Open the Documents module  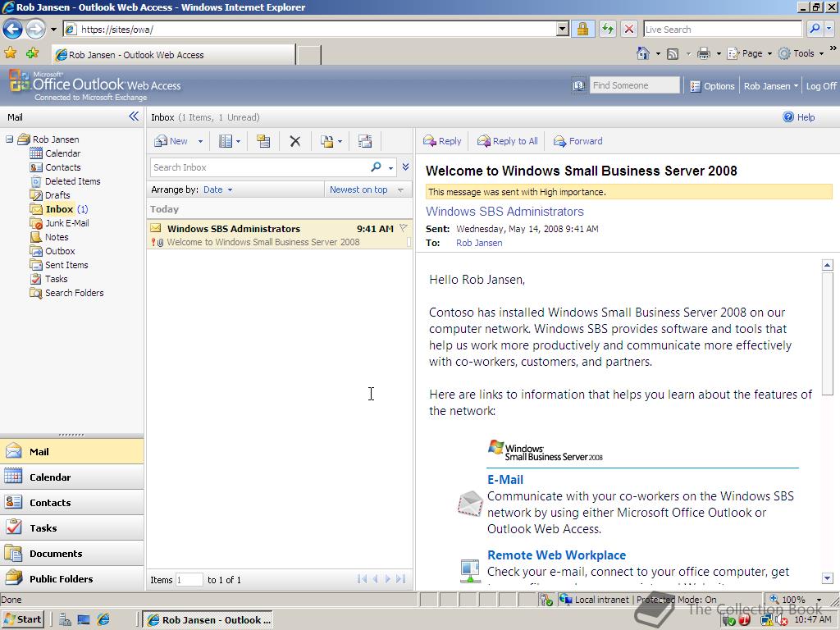(x=72, y=554)
